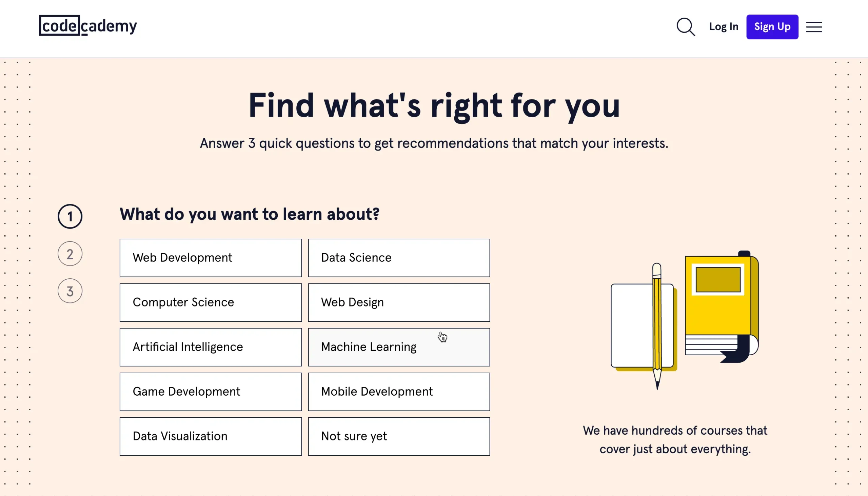Image resolution: width=868 pixels, height=496 pixels.
Task: Click the Log In menu item
Action: [x=723, y=27]
